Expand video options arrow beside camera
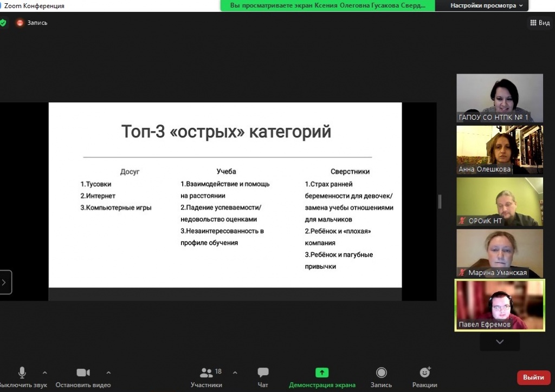 coord(108,373)
